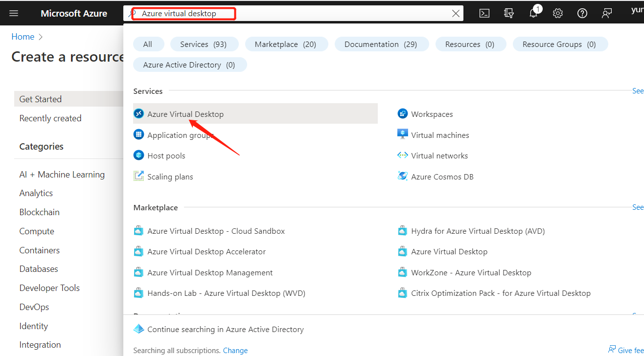Click the Azure Active Directory pyramid icon
644x356 pixels.
pyautogui.click(x=139, y=329)
